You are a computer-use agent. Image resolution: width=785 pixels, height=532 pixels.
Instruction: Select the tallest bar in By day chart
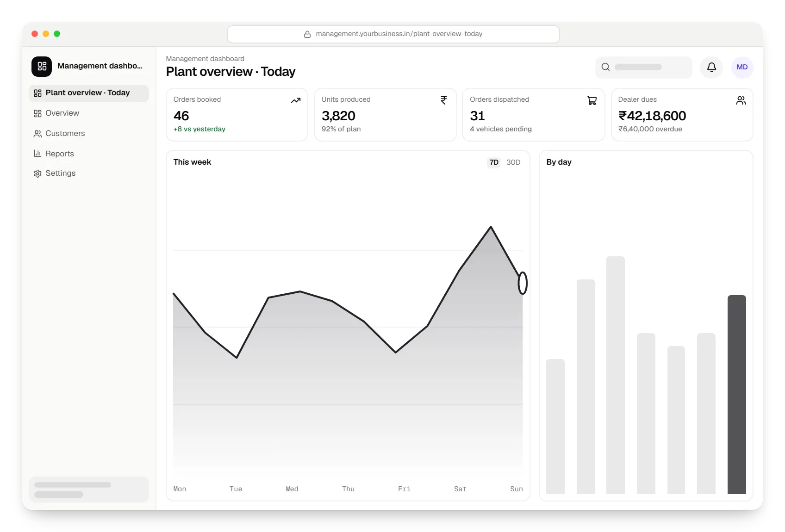click(x=616, y=375)
